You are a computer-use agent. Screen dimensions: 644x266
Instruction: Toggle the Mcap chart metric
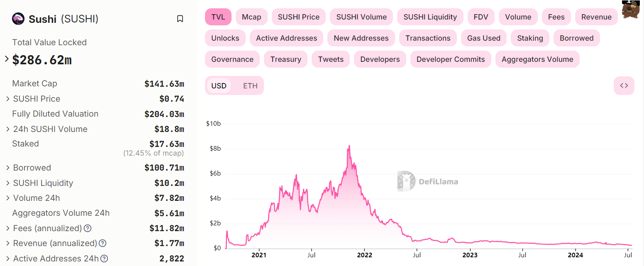coord(251,17)
